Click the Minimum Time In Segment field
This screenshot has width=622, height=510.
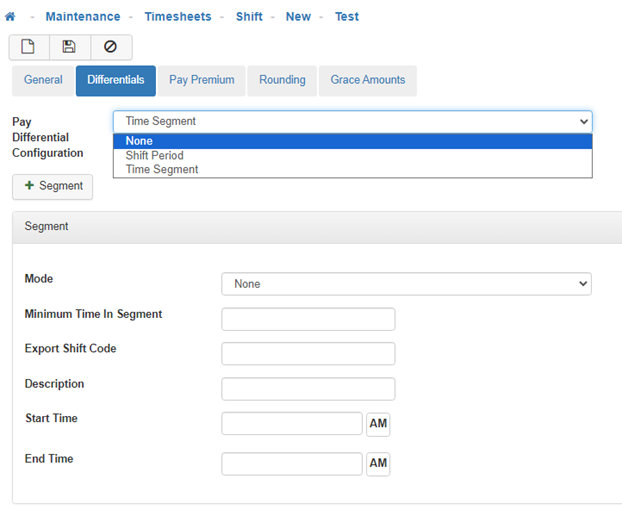[308, 319]
